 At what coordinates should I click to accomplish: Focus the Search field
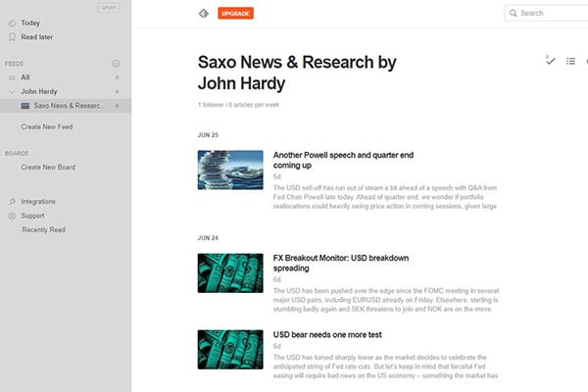tap(547, 13)
